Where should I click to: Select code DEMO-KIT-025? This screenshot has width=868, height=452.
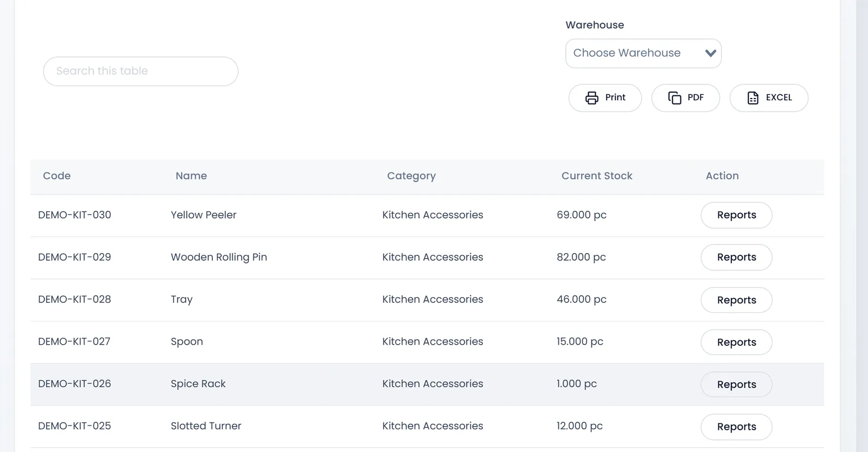point(74,426)
